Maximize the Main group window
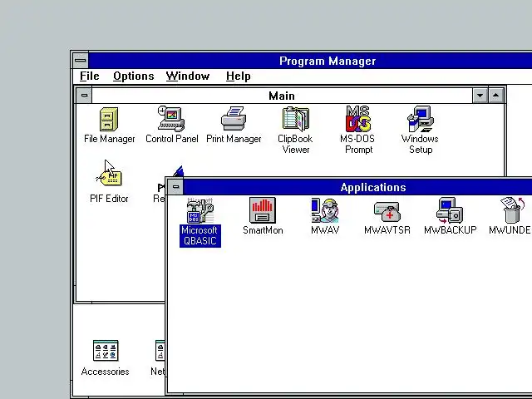Screen dimensions: 532x399 click(496, 96)
